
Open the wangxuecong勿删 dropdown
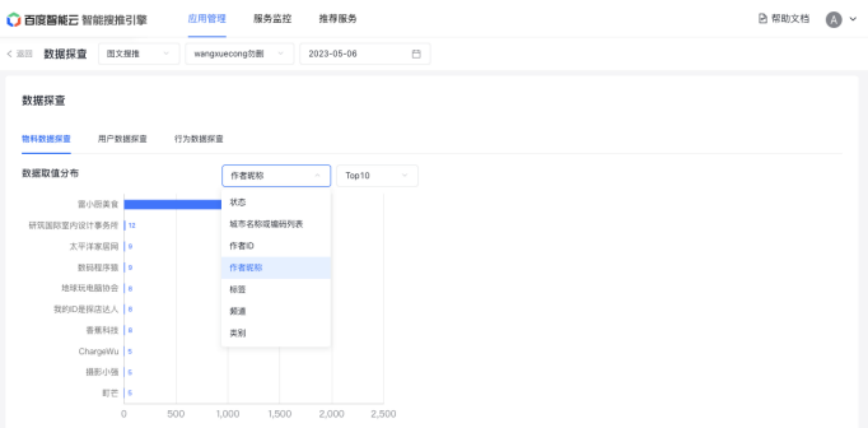click(239, 54)
